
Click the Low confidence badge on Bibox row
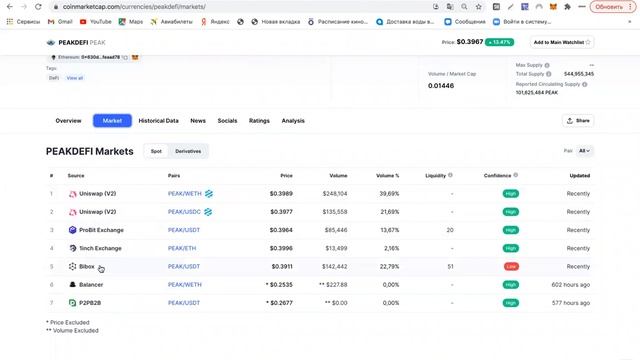click(x=511, y=267)
